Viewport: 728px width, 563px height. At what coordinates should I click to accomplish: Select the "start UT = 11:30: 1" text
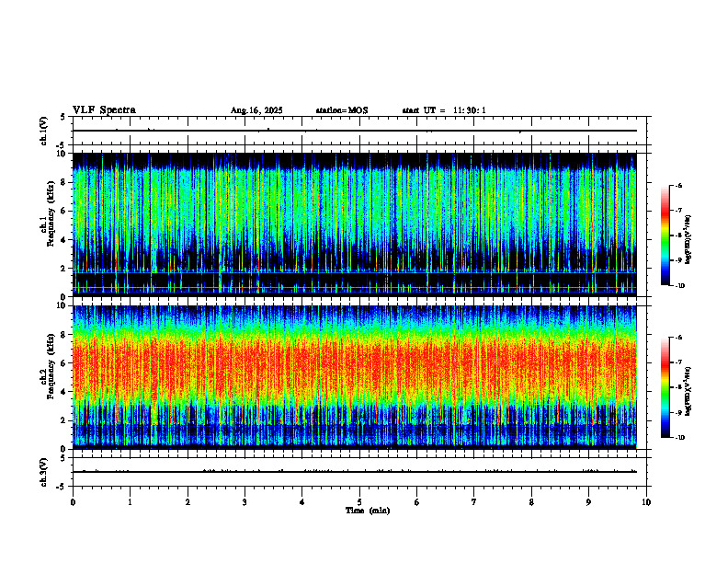click(x=444, y=110)
